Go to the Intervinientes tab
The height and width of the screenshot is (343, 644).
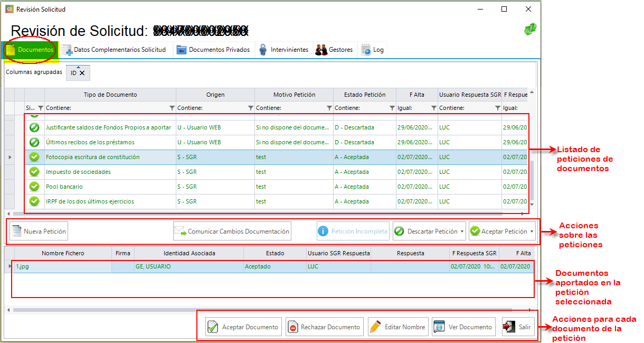coord(283,50)
